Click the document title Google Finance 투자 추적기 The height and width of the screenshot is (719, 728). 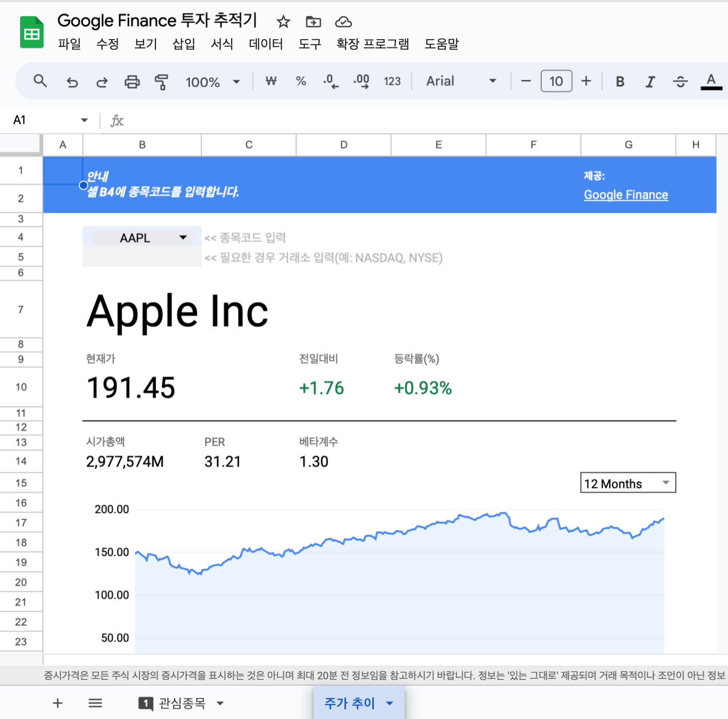[x=157, y=21]
